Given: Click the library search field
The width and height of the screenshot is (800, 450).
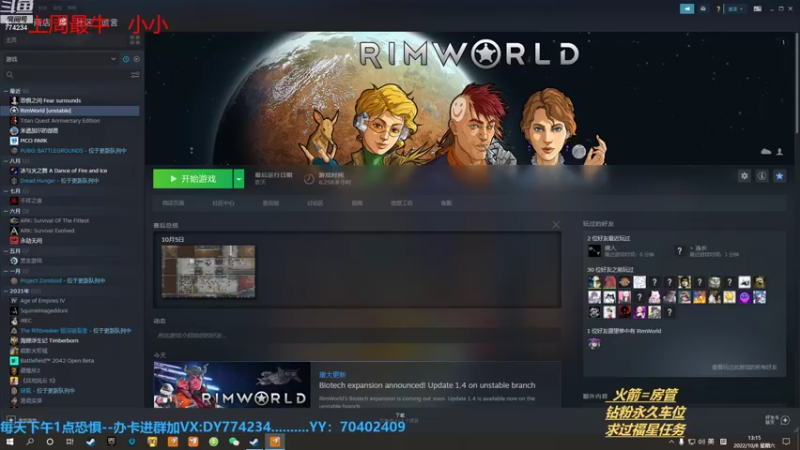Looking at the screenshot, I should (66, 75).
